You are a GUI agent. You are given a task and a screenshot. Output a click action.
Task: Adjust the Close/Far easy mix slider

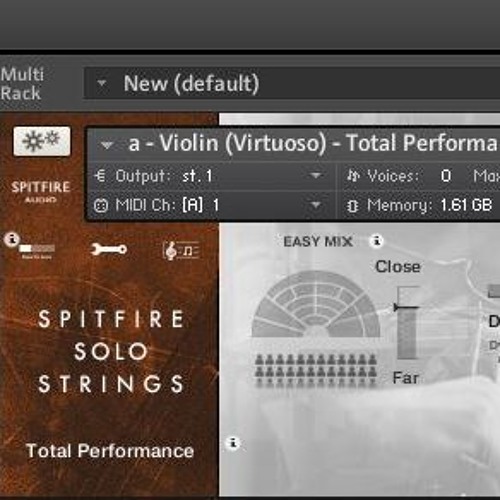pos(407,323)
